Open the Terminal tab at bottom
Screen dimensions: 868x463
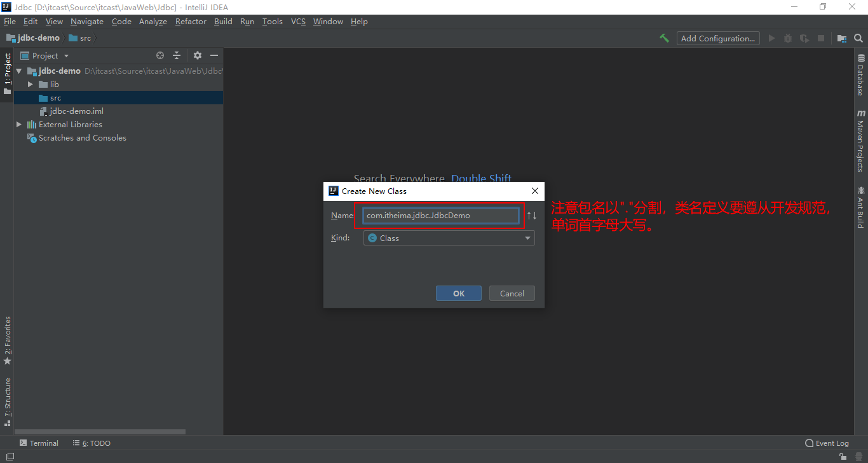pyautogui.click(x=39, y=443)
